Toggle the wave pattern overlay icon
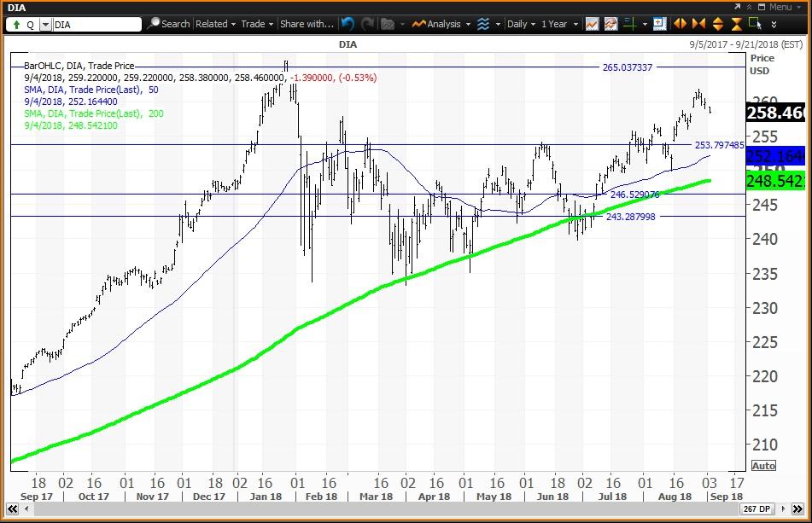Image resolution: width=812 pixels, height=523 pixels. point(483,24)
